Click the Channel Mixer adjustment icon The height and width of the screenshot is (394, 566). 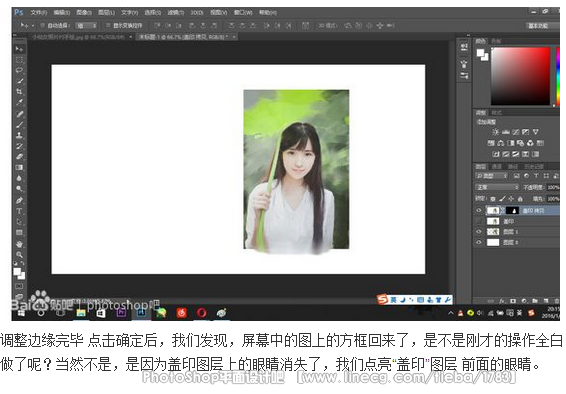[530, 143]
